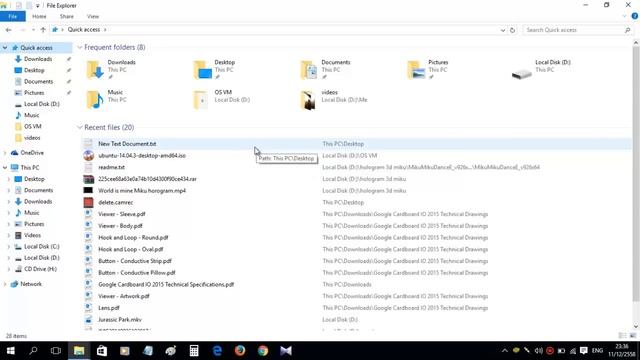Screen dimensions: 640x360
Task: Open File Explorer help
Action: click(634, 16)
